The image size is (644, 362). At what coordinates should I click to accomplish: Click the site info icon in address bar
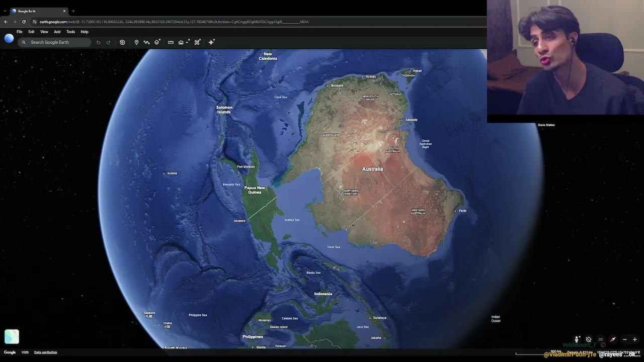click(x=35, y=22)
